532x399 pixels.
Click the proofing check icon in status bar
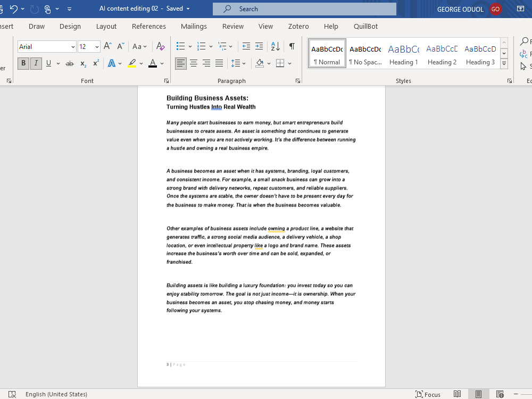point(12,394)
